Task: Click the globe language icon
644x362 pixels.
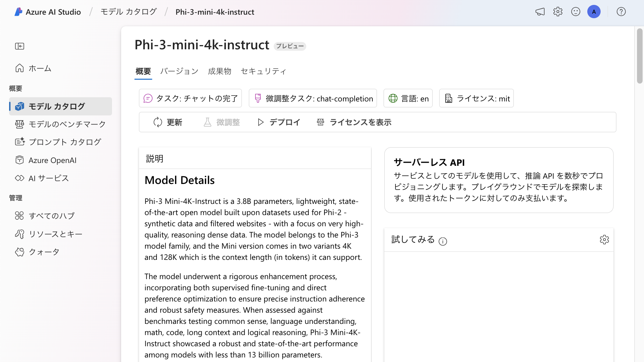Action: coord(393,99)
